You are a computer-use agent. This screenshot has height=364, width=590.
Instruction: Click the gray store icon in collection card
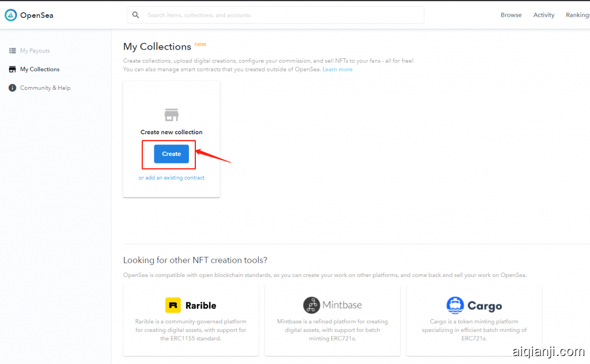[x=172, y=115]
